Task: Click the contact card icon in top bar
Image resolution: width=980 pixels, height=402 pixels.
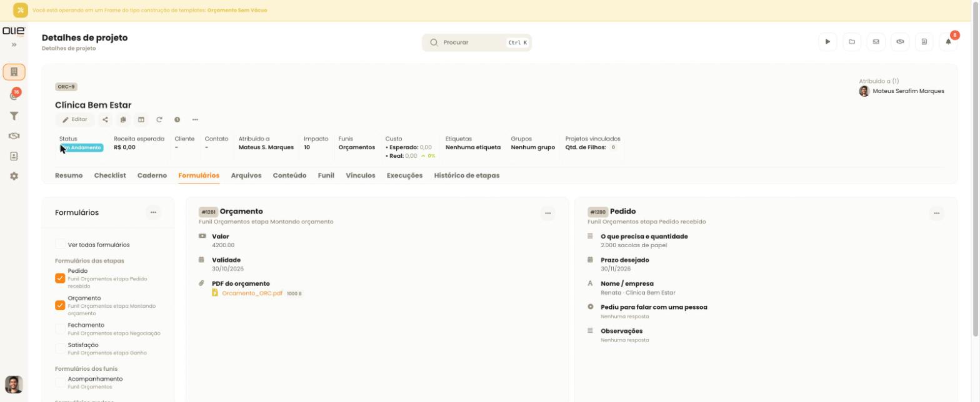Action: (924, 42)
